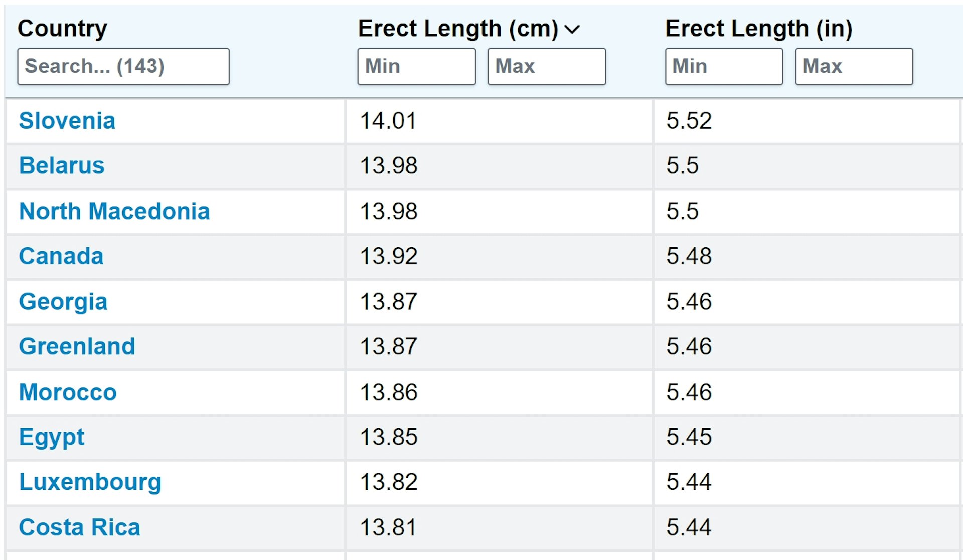This screenshot has width=963, height=560.
Task: Open the Greenland country link
Action: 77,346
